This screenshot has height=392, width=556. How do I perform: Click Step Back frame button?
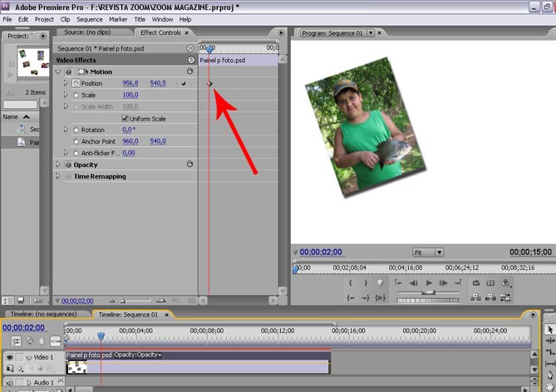(x=413, y=283)
